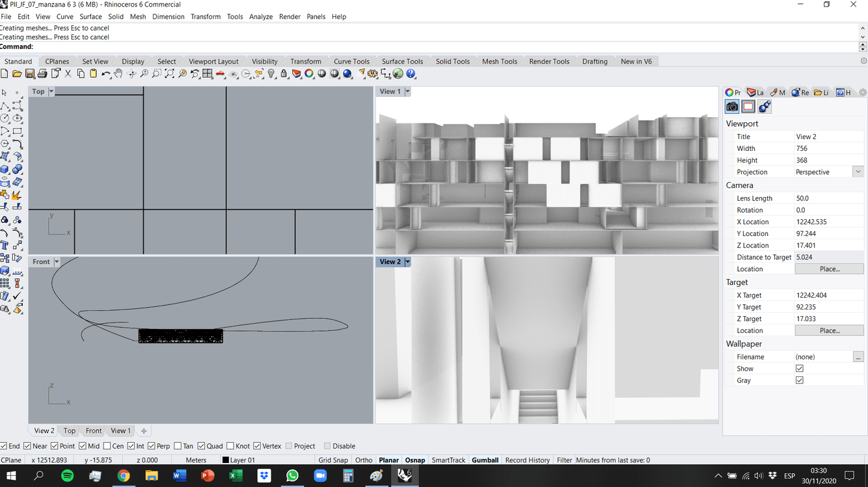Click the Place button under Target
The width and height of the screenshot is (868, 487).
pyautogui.click(x=829, y=330)
